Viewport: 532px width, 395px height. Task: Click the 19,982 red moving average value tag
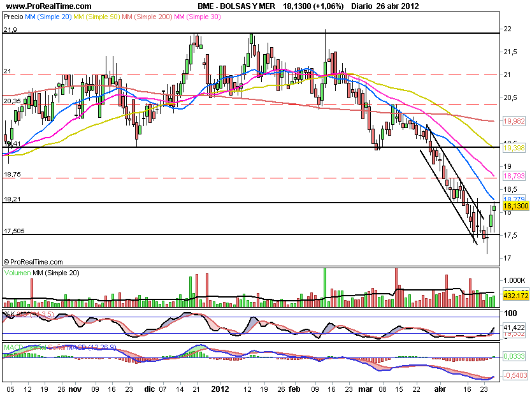coord(514,120)
